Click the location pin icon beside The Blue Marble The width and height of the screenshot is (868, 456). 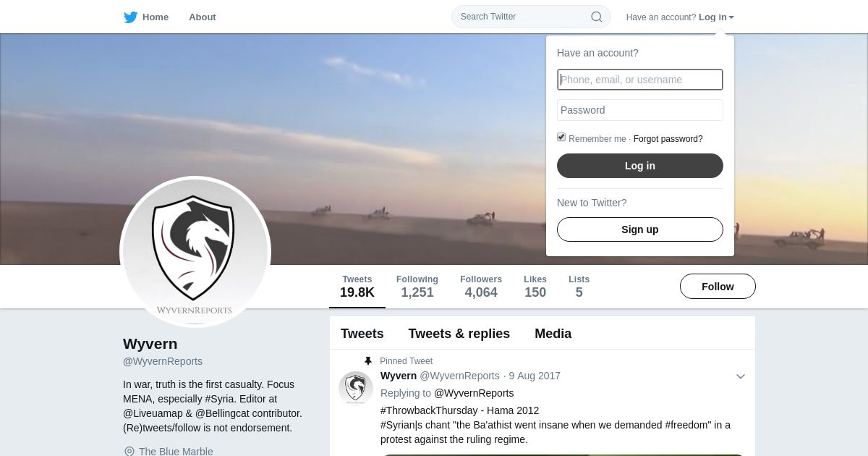click(x=129, y=452)
